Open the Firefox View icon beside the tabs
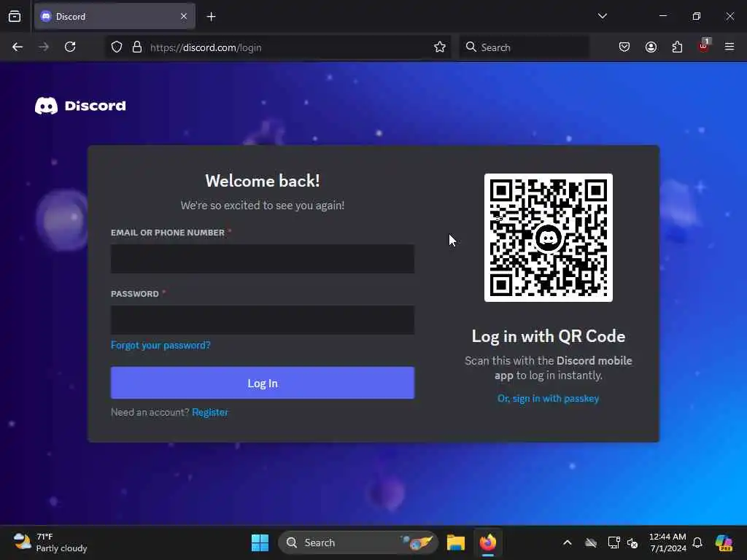Viewport: 747px width, 560px height. click(x=15, y=17)
